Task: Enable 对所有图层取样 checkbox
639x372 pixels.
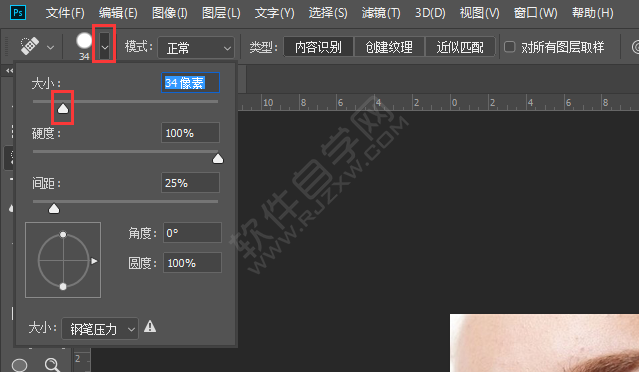Action: (509, 47)
